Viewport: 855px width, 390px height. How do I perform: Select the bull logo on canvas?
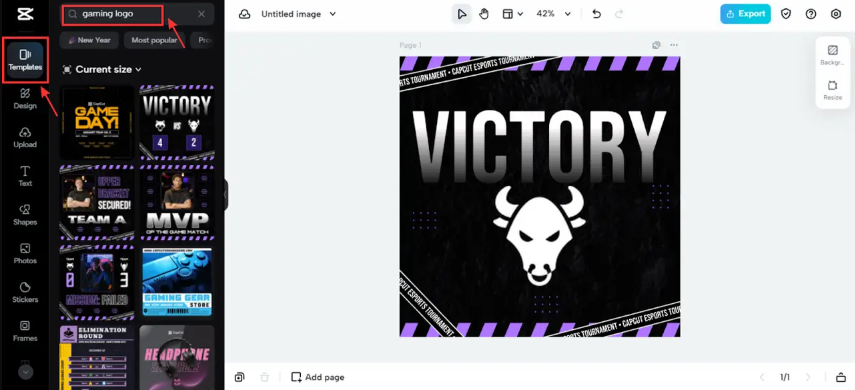[539, 235]
